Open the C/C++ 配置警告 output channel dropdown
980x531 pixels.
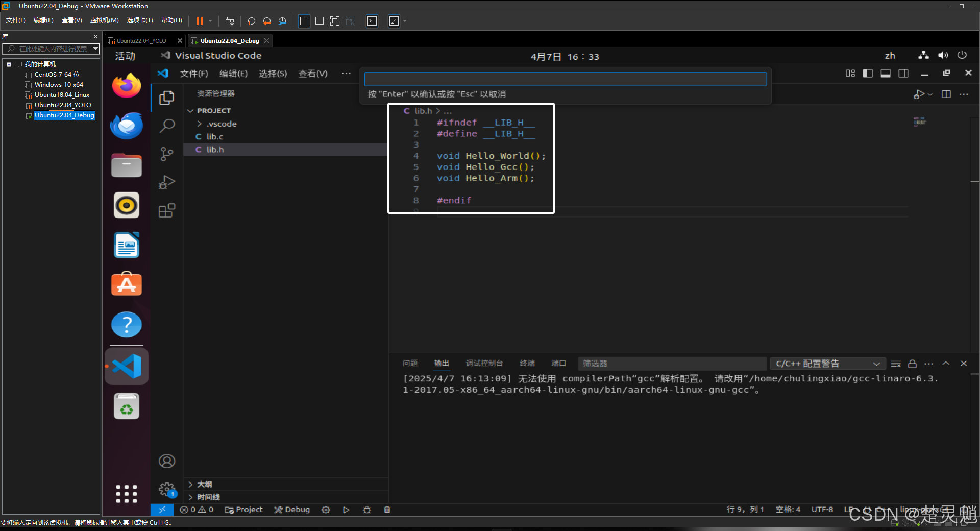point(827,364)
